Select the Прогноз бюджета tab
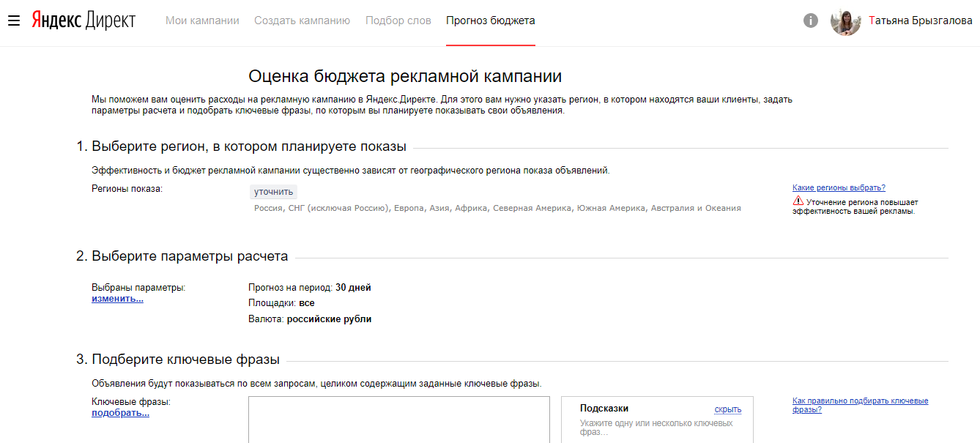This screenshot has width=980, height=443. [490, 21]
